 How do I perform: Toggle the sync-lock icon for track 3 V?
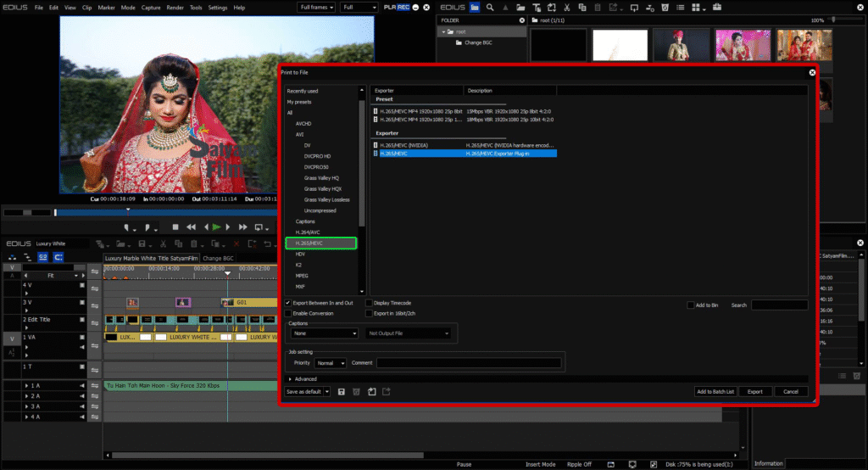[x=95, y=306]
